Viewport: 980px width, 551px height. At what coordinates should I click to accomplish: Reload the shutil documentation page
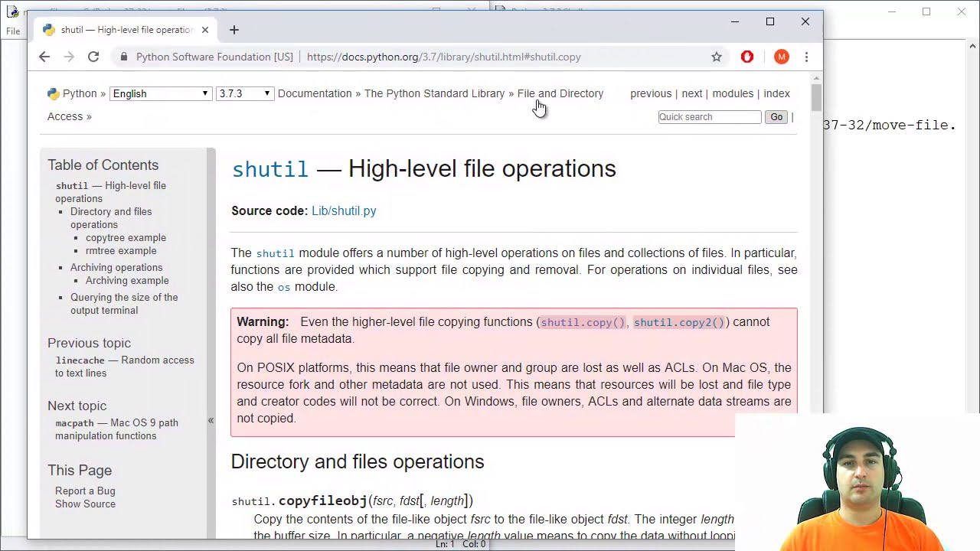[93, 57]
